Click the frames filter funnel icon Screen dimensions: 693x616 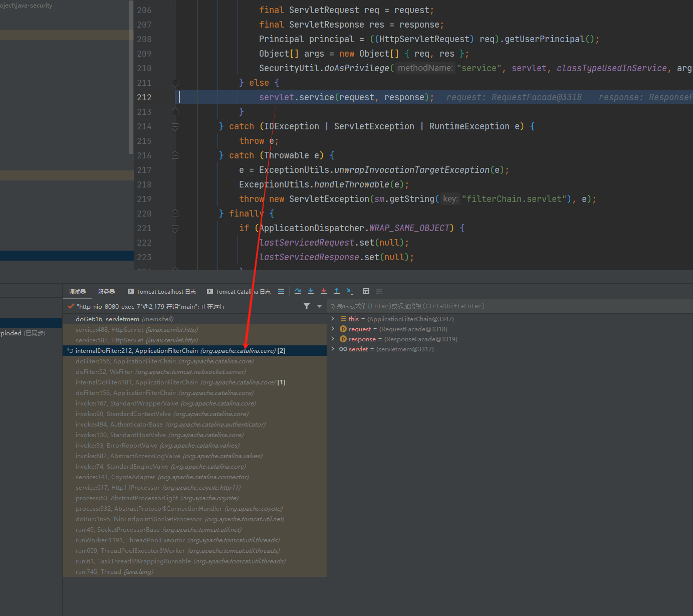click(x=307, y=306)
